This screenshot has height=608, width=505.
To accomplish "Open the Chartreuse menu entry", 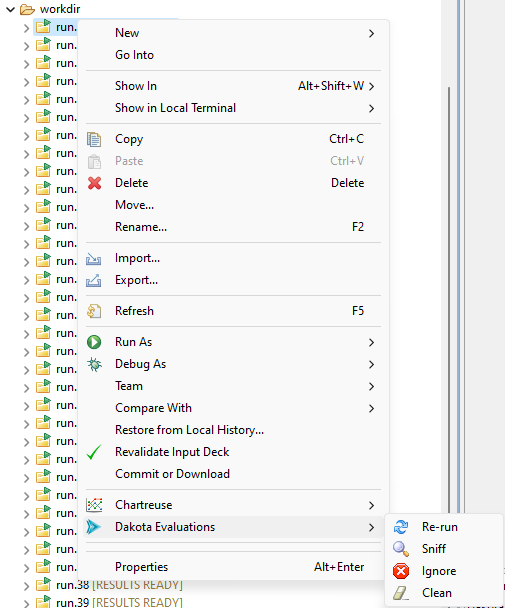I will pyautogui.click(x=233, y=505).
